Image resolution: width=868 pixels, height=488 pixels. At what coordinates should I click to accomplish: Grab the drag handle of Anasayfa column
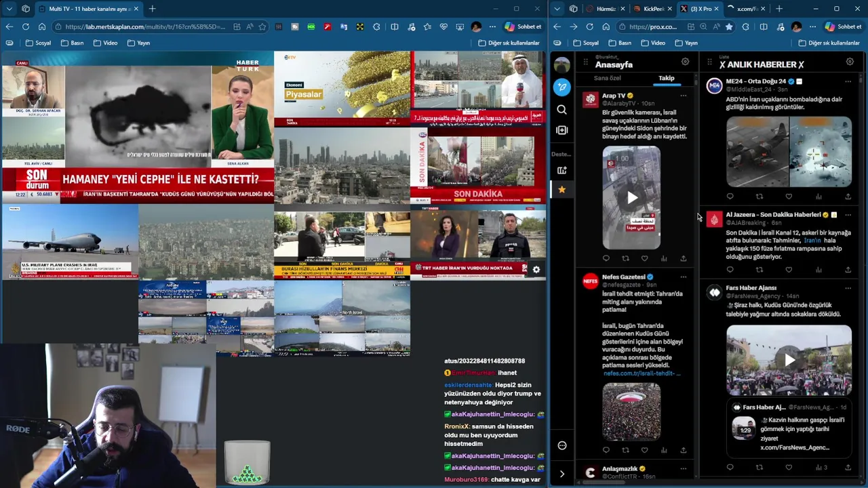[586, 62]
